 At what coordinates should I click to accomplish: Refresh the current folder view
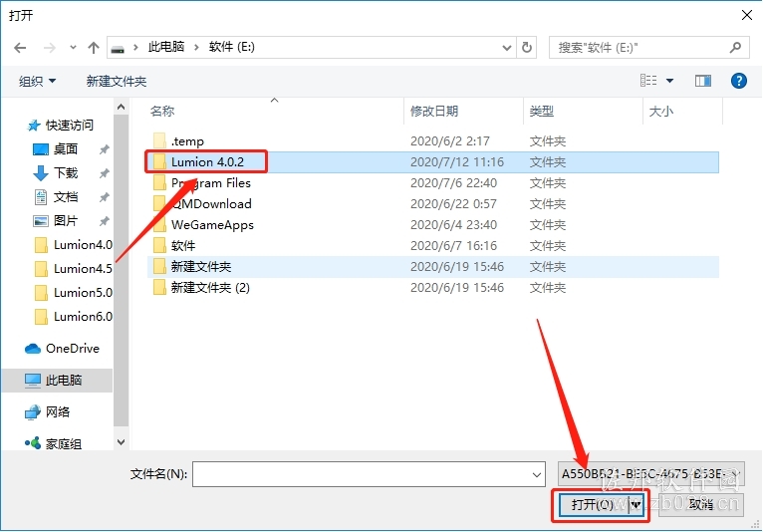pos(527,47)
